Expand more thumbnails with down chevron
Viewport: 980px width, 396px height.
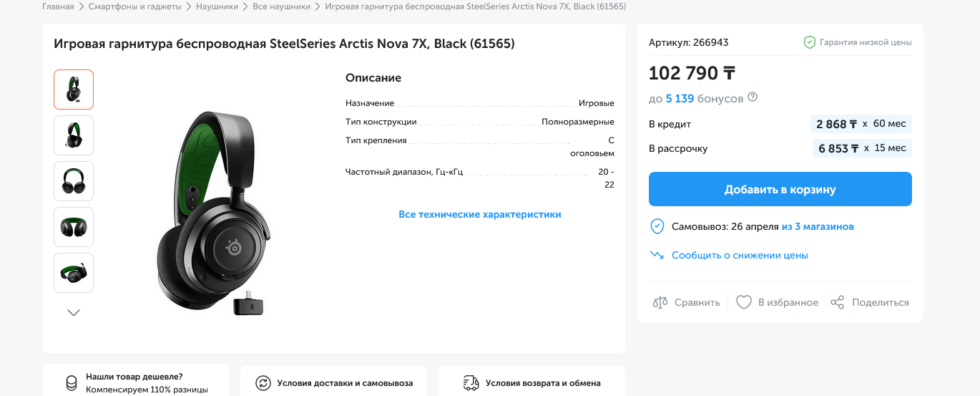click(74, 312)
